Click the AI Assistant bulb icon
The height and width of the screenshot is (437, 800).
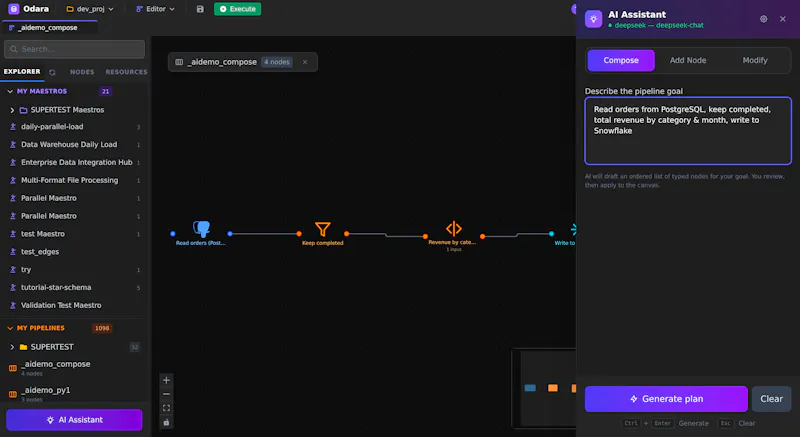593,19
